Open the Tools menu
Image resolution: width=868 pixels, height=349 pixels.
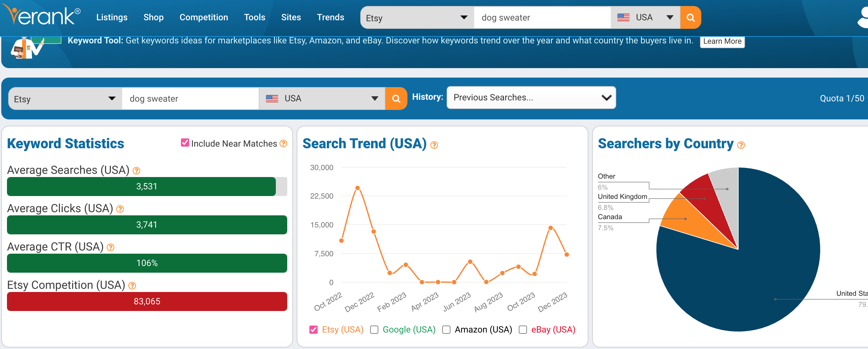coord(254,17)
